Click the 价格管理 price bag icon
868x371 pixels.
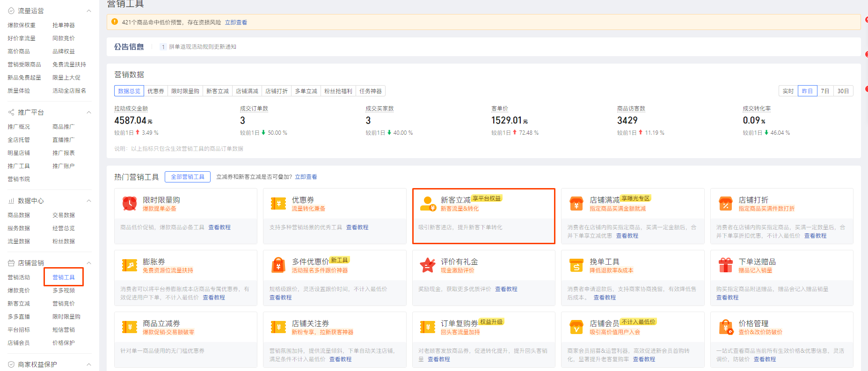[725, 327]
